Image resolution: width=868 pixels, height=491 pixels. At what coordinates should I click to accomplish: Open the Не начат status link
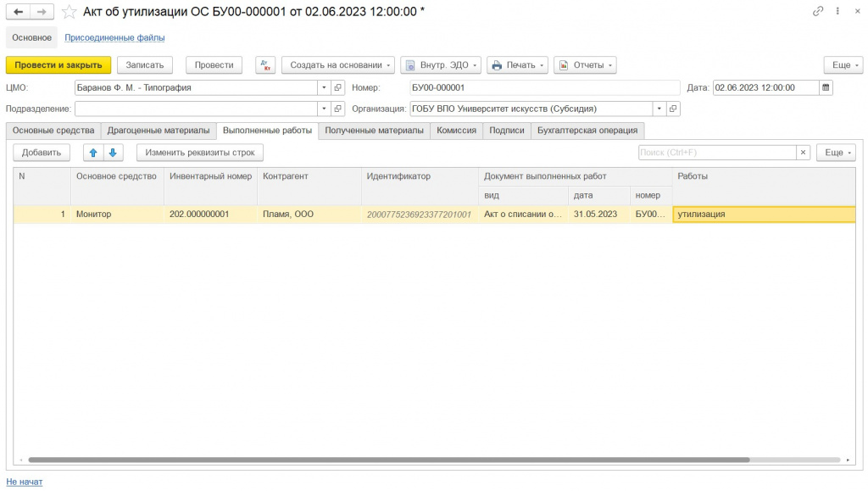point(25,483)
